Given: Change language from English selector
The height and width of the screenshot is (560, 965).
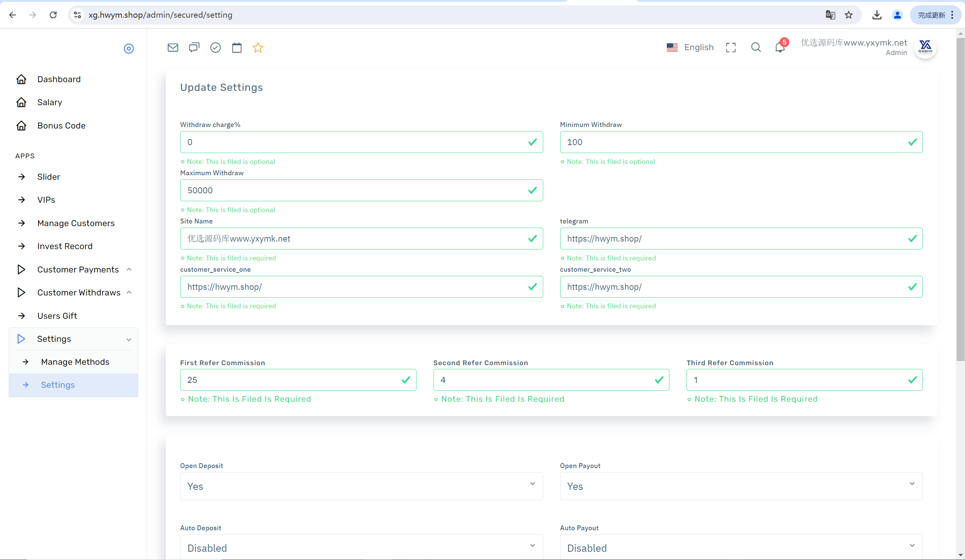Looking at the screenshot, I should point(690,47).
